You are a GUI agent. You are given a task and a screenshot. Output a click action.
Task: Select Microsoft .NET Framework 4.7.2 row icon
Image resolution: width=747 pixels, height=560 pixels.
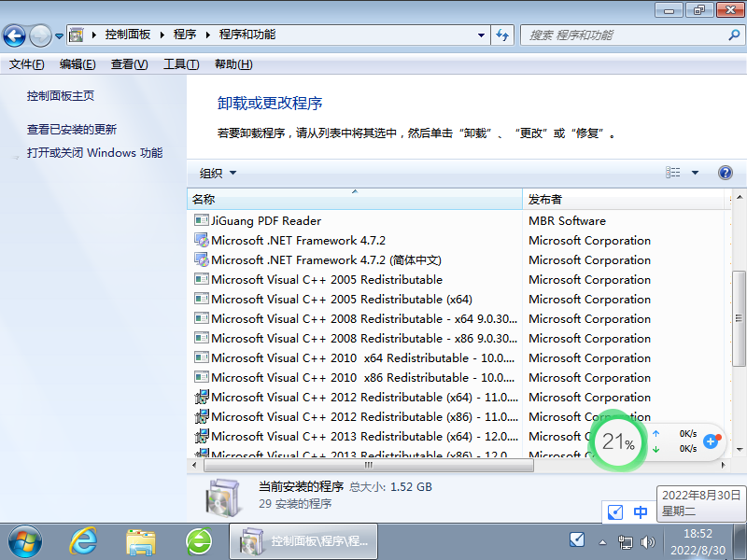pyautogui.click(x=202, y=240)
